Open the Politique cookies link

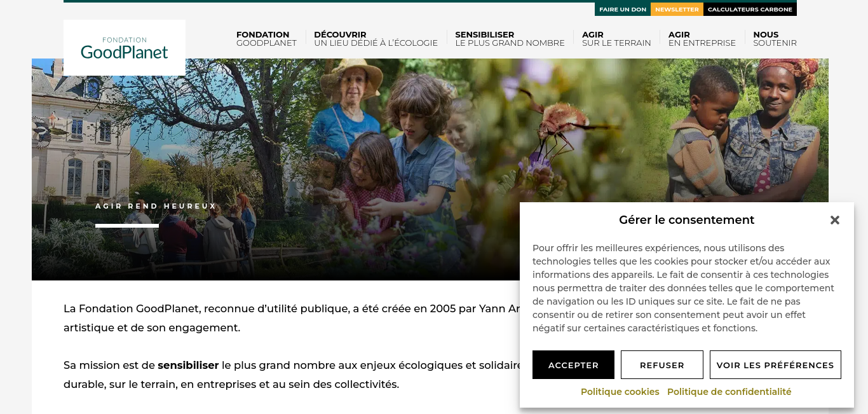click(x=620, y=392)
